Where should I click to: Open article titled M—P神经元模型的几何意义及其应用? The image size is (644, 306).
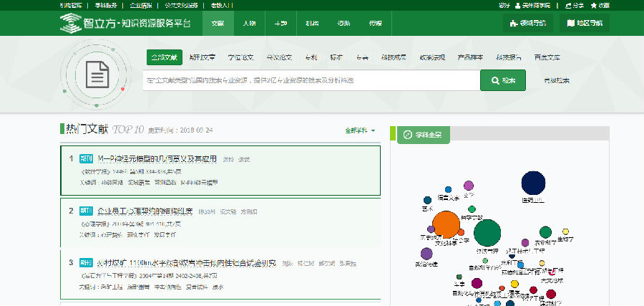click(157, 159)
